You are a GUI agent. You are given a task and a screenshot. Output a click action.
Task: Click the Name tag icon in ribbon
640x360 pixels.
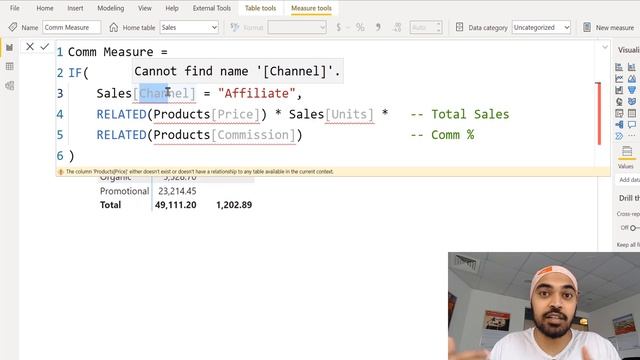pyautogui.click(x=13, y=27)
